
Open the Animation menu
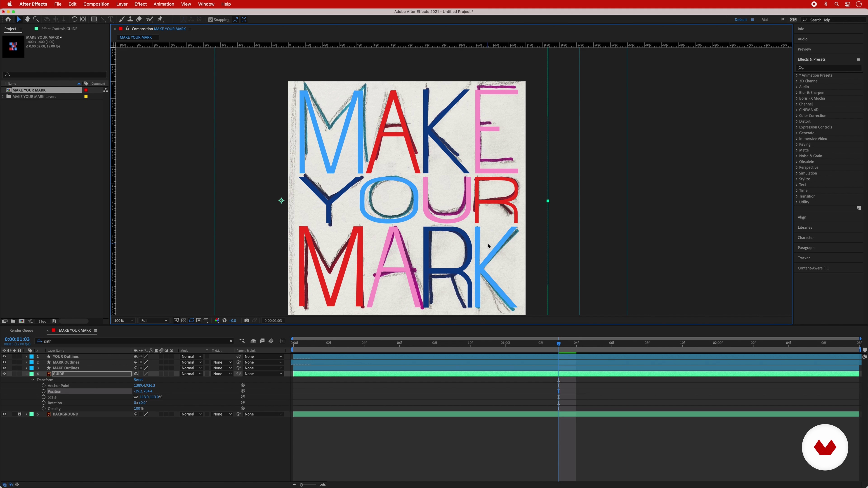[x=164, y=4]
